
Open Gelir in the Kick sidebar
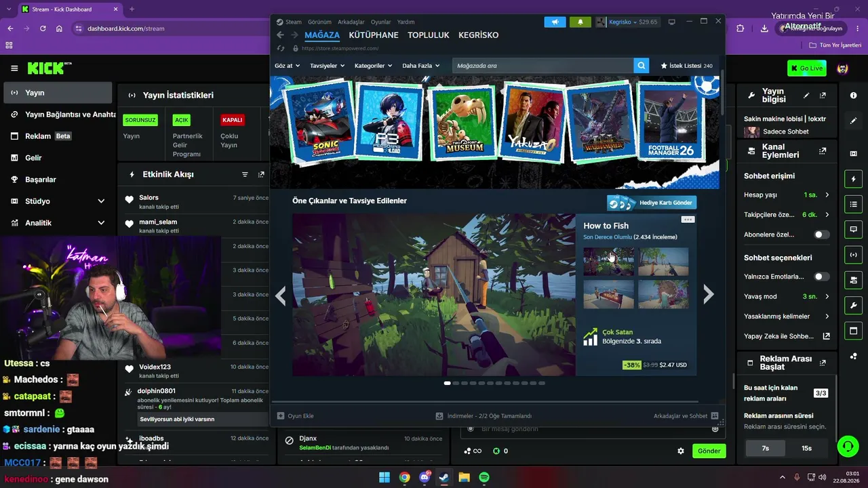click(58, 158)
